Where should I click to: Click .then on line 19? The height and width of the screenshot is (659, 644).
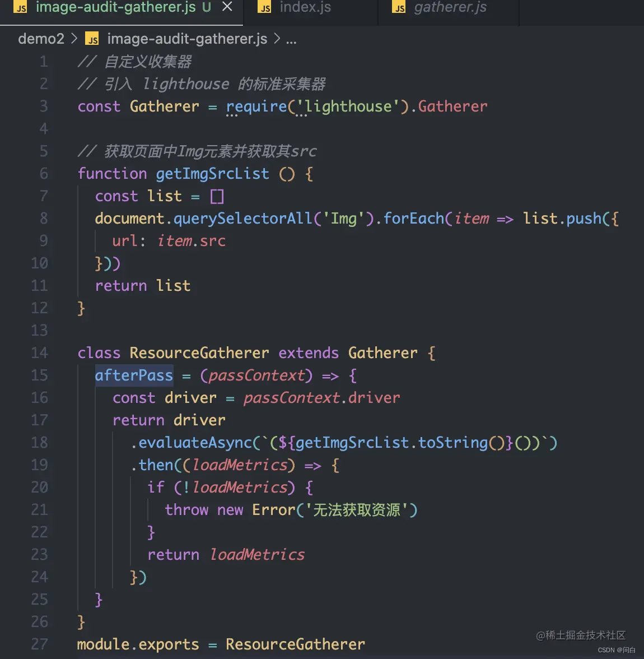(x=152, y=465)
